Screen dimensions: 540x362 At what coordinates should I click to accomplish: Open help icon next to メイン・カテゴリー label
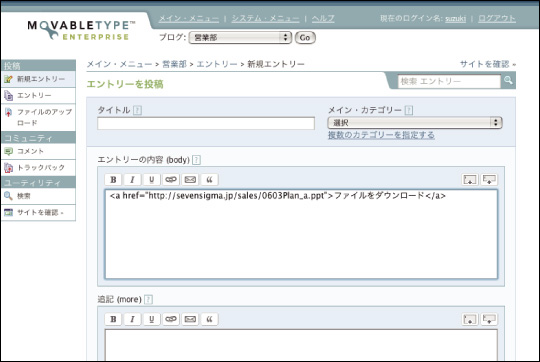409,110
